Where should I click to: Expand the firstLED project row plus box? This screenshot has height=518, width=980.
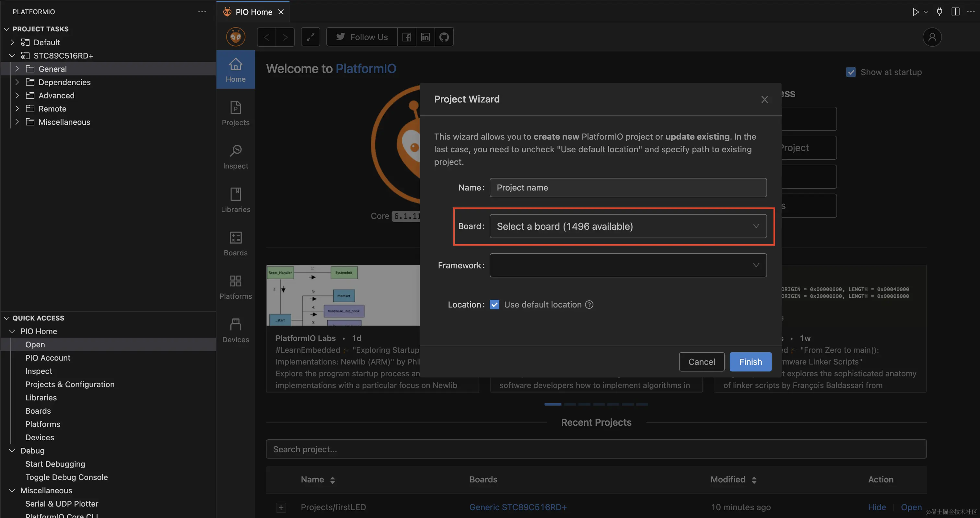pyautogui.click(x=281, y=507)
